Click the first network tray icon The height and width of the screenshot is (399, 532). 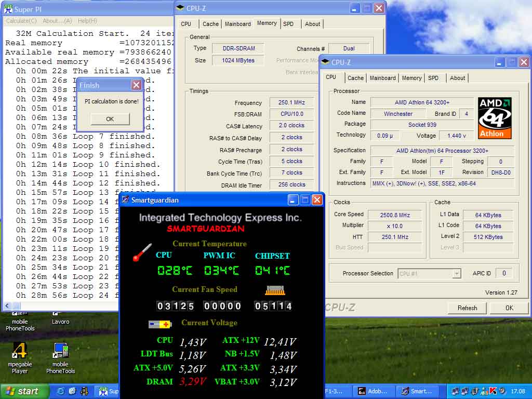[x=456, y=391]
